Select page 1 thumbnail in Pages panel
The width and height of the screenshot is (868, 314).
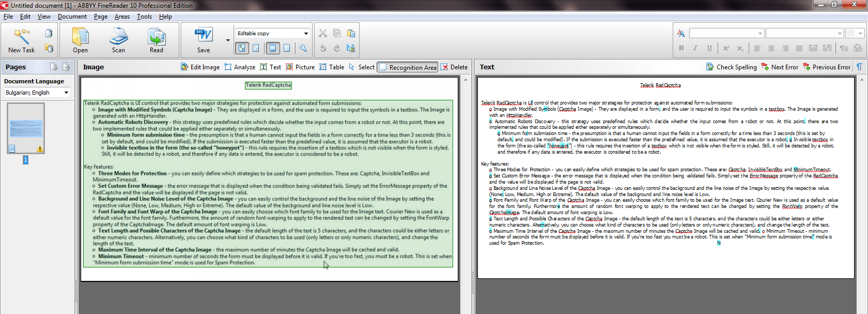click(26, 128)
